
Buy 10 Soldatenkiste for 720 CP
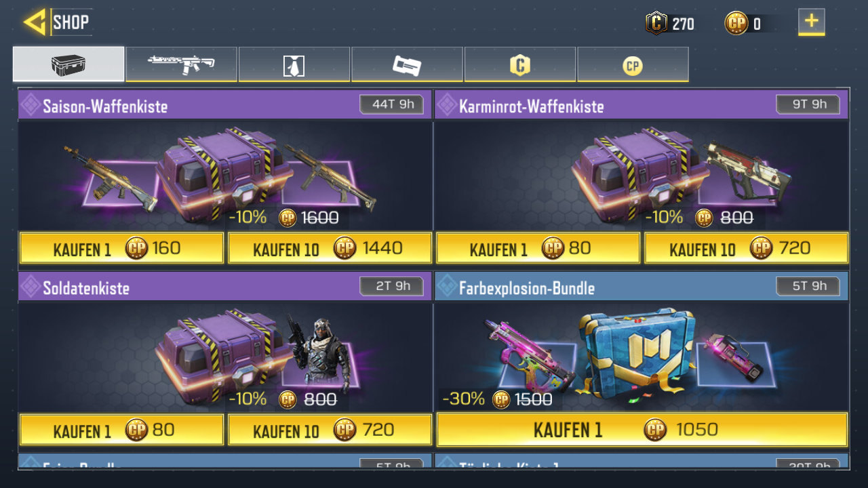point(330,430)
